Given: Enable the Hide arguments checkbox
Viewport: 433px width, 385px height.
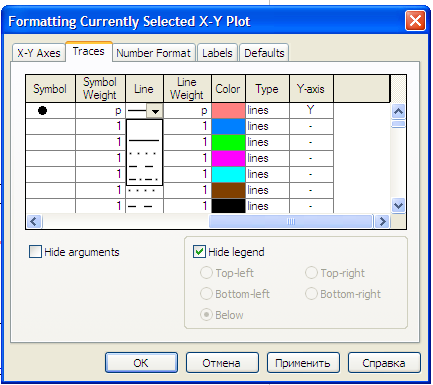Looking at the screenshot, I should (35, 252).
